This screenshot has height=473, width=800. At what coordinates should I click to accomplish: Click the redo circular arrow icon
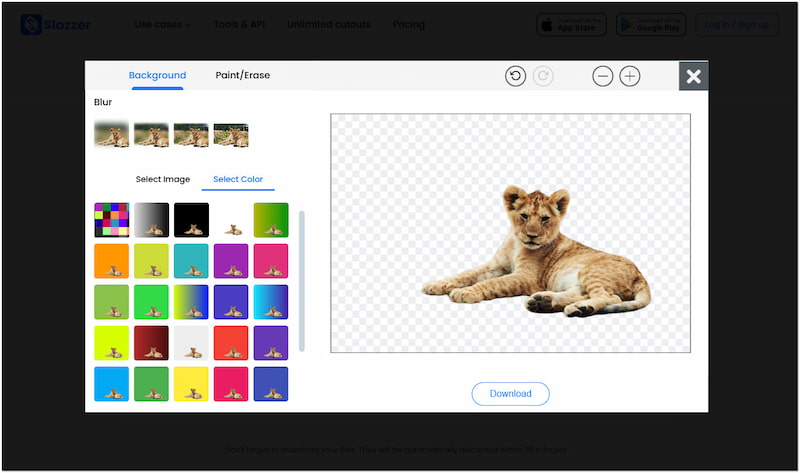click(x=543, y=76)
